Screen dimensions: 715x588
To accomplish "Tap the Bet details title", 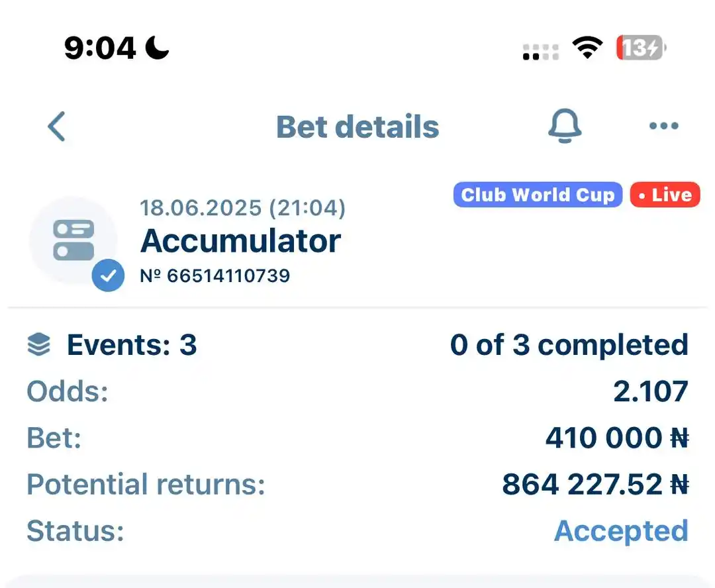I will click(358, 126).
